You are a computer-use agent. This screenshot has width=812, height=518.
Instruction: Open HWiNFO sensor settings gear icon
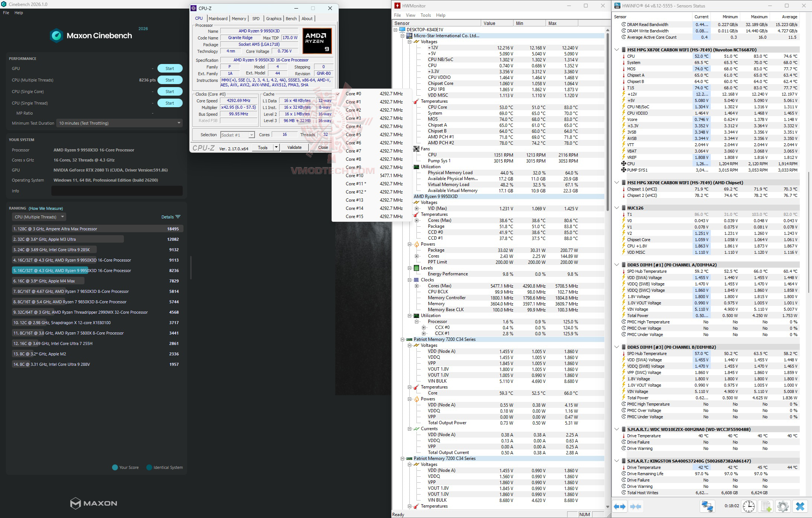783,506
